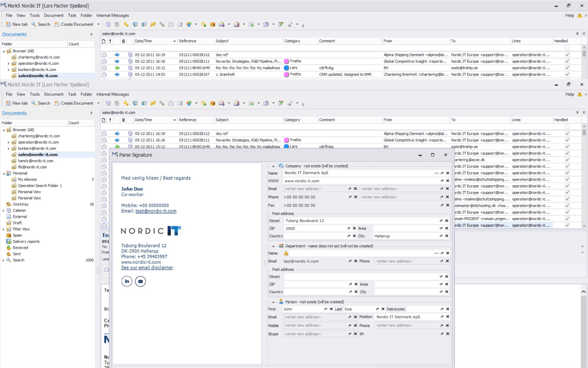
Task: Click the gold key icon in front window toolbar
Action: coord(126,103)
